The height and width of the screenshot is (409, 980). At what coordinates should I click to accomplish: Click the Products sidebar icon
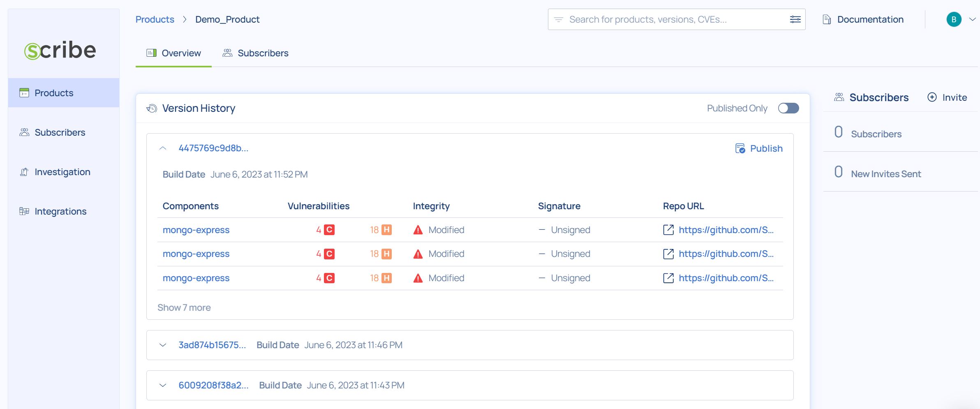24,93
